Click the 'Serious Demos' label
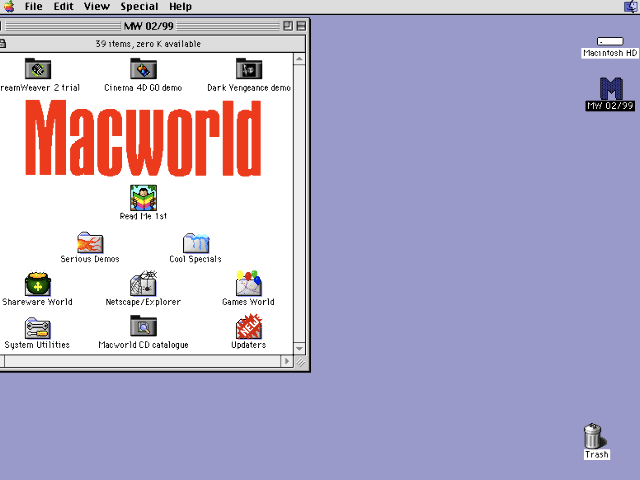This screenshot has width=640, height=480. tap(90, 259)
